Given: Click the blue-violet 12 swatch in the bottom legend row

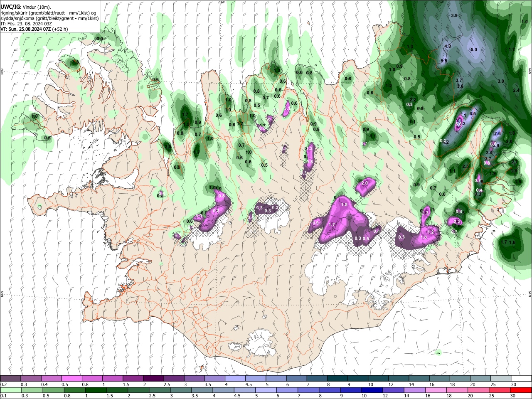Looking at the screenshot, I should point(393,390).
